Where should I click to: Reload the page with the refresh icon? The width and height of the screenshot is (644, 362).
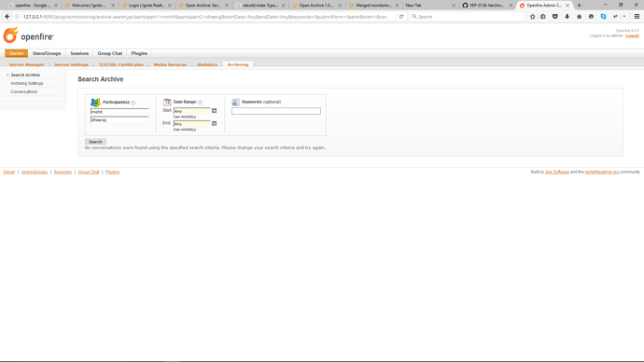[401, 17]
